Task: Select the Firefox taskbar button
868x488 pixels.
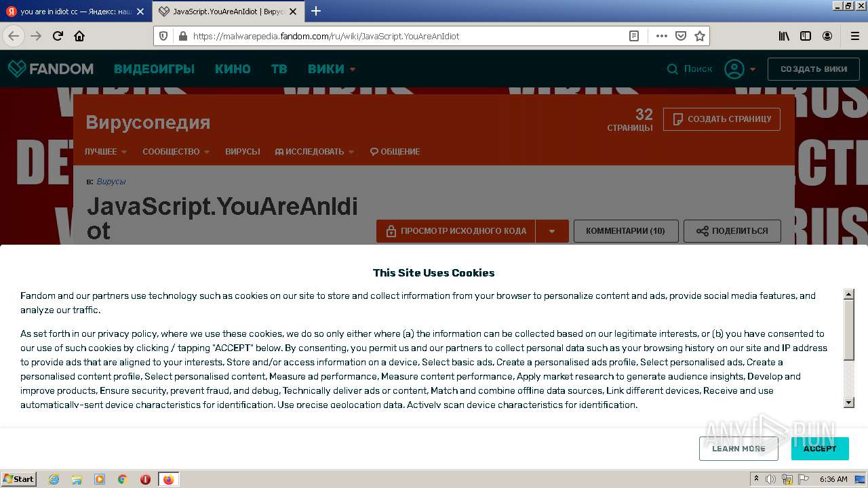Action: point(168,479)
